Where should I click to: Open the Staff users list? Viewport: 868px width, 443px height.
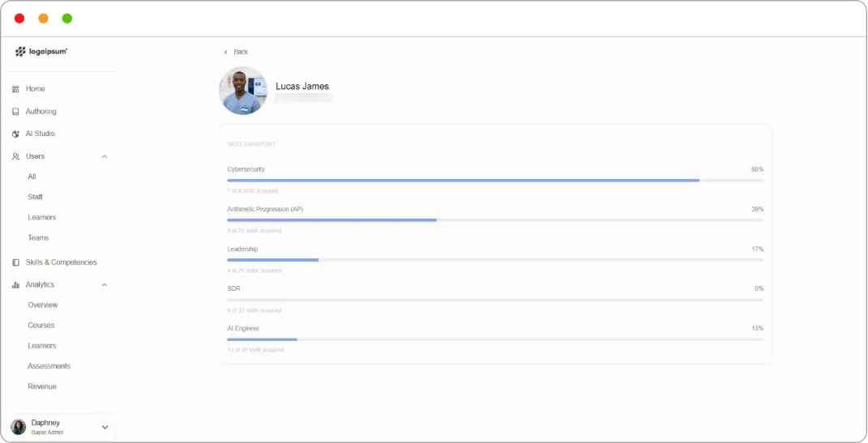click(x=36, y=197)
